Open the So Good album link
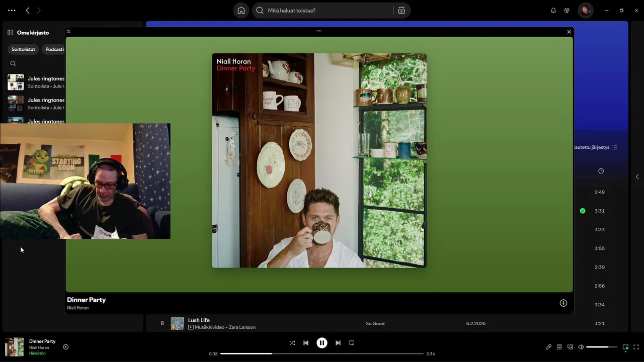 click(x=375, y=323)
